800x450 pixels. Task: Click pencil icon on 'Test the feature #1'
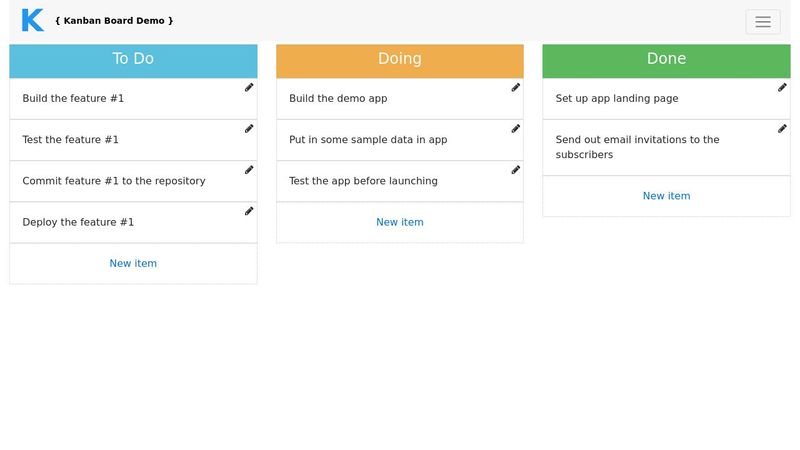pyautogui.click(x=249, y=129)
